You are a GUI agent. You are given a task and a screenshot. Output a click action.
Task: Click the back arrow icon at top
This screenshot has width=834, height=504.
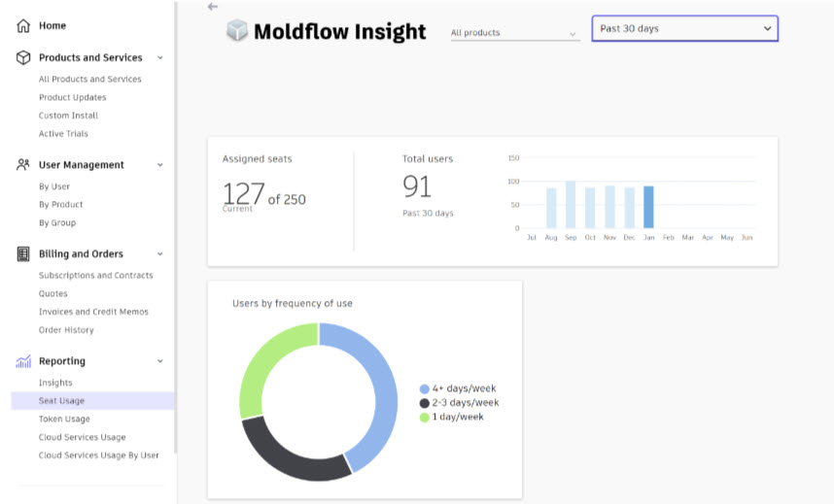(213, 7)
